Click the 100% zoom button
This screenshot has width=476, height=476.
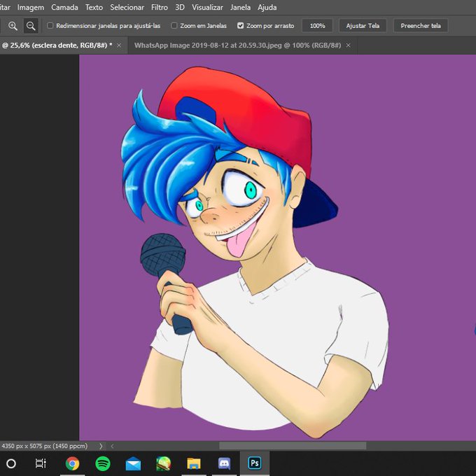click(x=317, y=26)
